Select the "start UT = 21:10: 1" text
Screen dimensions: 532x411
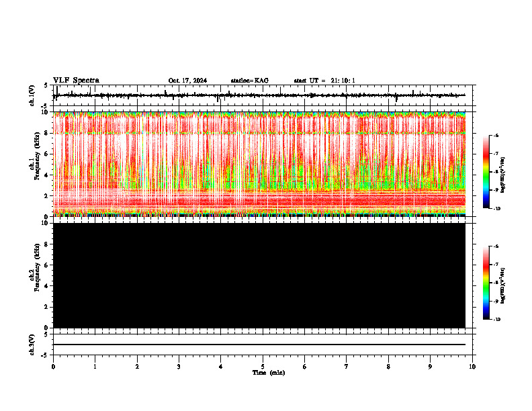(x=324, y=81)
